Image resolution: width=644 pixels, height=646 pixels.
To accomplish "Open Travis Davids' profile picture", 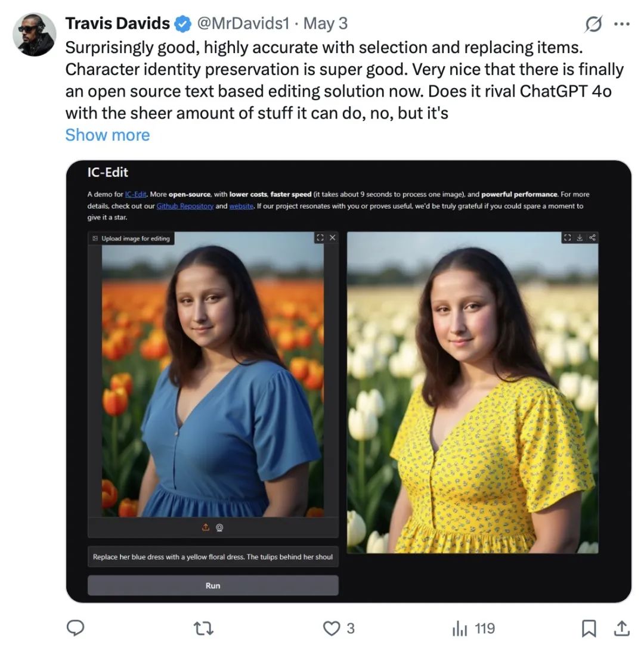I will click(34, 35).
